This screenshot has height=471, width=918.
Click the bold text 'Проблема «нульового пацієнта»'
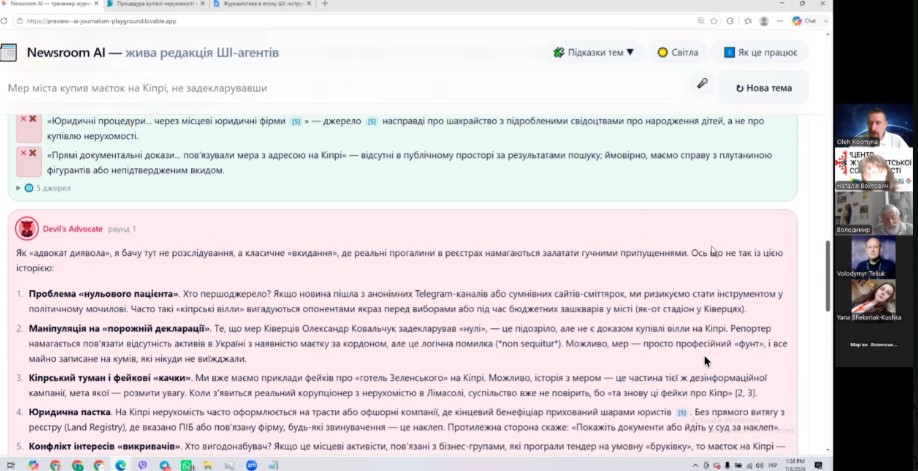tap(103, 294)
